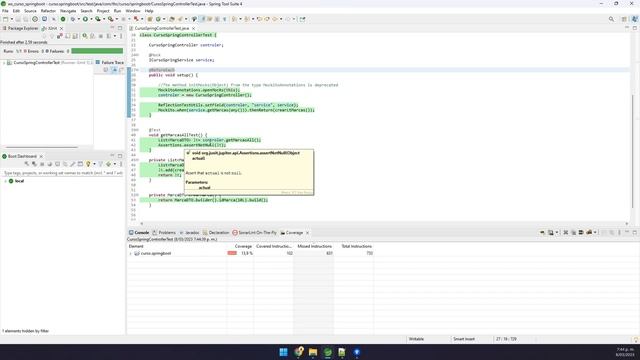Switch to the Console tab
The image size is (640, 360).
tap(139, 232)
